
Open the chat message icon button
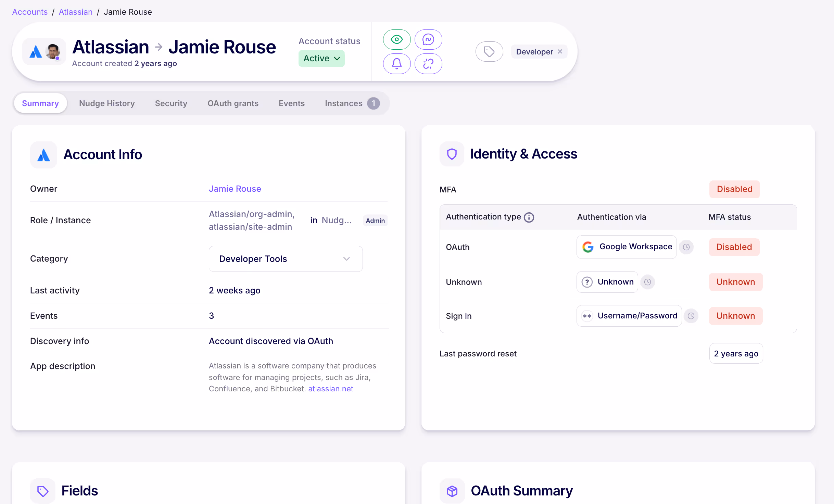(x=428, y=40)
